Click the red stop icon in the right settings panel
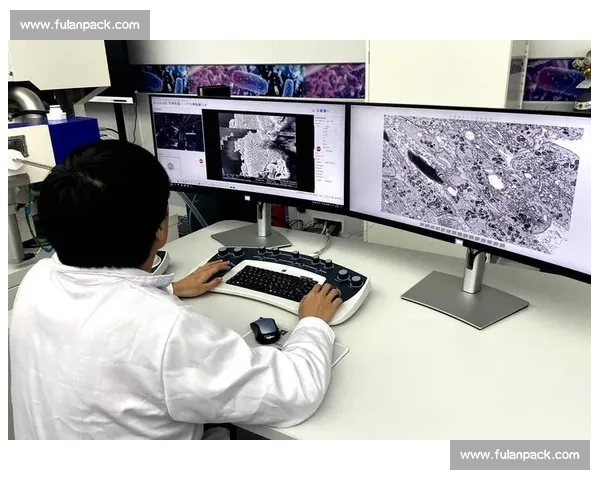 (319, 149)
